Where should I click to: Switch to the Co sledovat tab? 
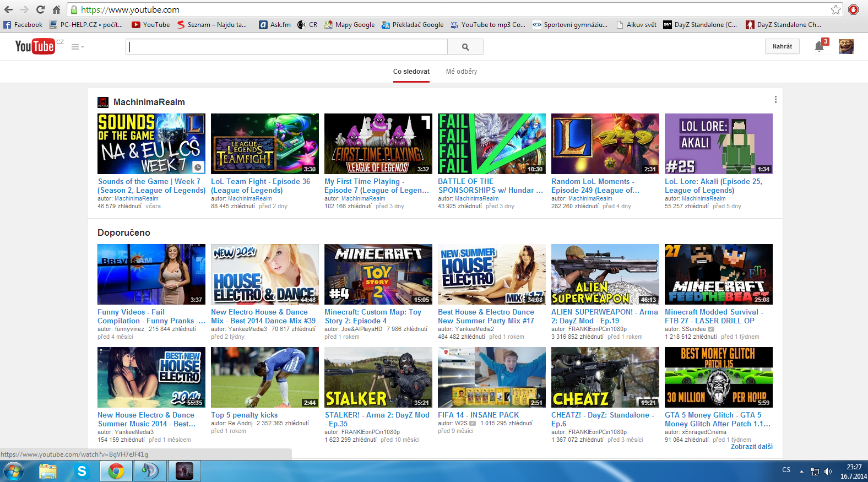pos(411,72)
